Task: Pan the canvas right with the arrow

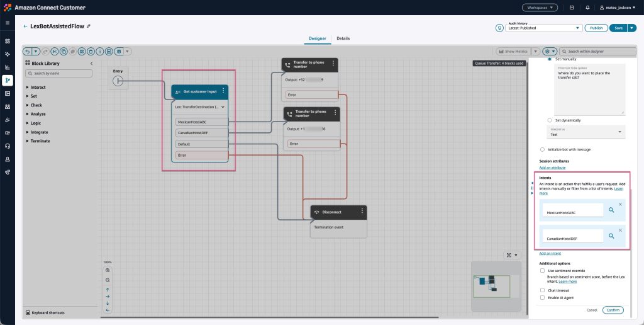Action: click(108, 296)
